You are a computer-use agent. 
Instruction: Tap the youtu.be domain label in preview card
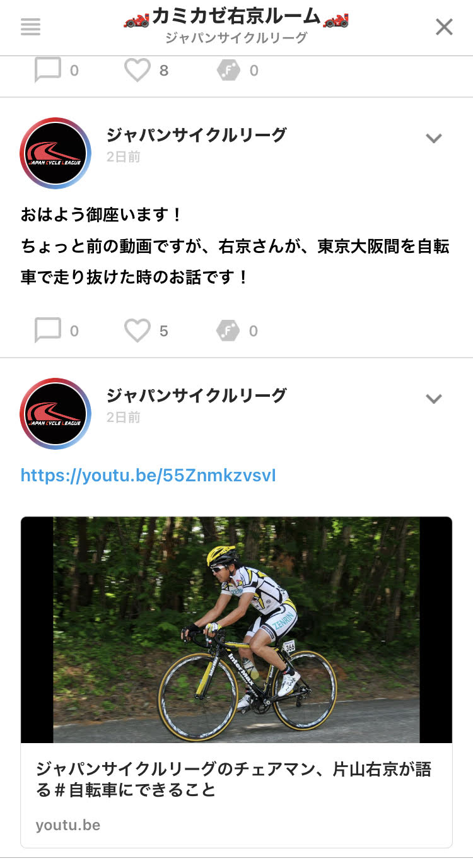[x=67, y=825]
